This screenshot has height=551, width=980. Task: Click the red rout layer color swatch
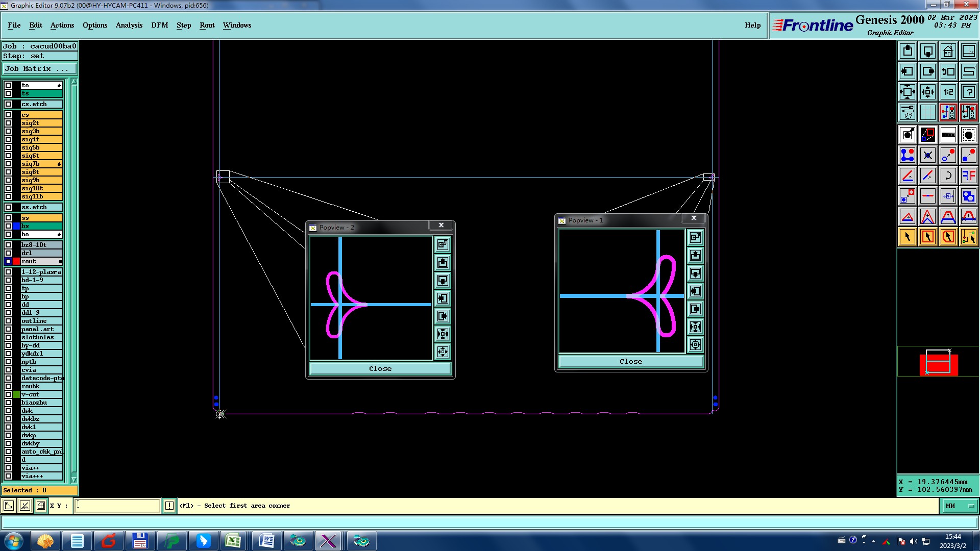[16, 261]
